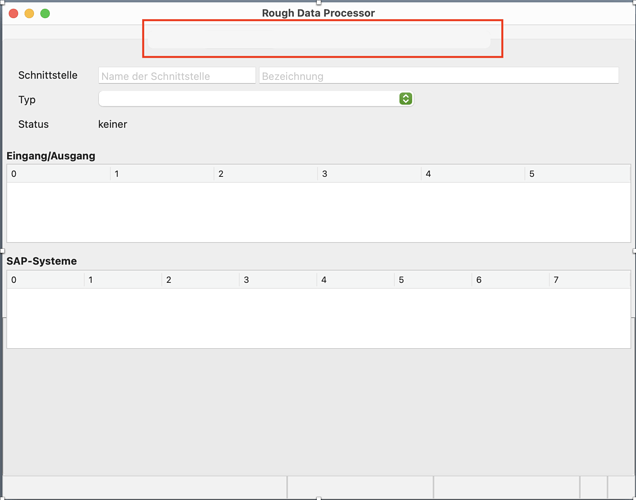Click the green Typ dropdown arrow button
Image resolution: width=636 pixels, height=500 pixels.
coord(406,99)
